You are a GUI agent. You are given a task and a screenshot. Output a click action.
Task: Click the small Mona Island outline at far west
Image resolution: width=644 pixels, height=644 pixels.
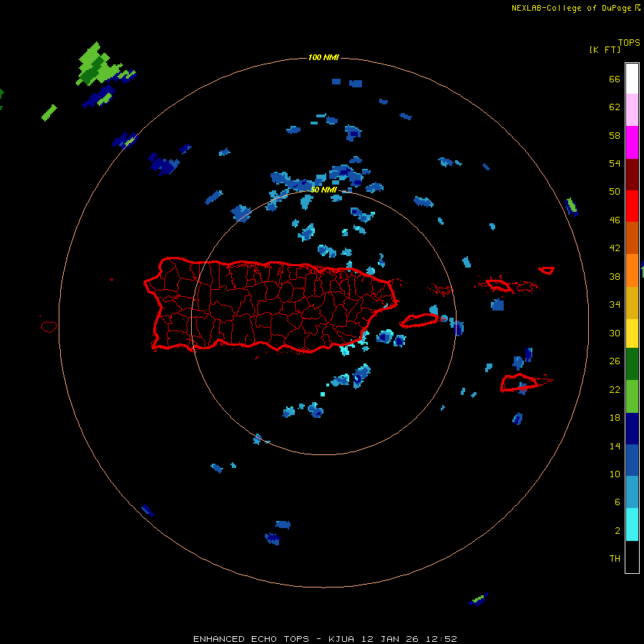(49, 326)
